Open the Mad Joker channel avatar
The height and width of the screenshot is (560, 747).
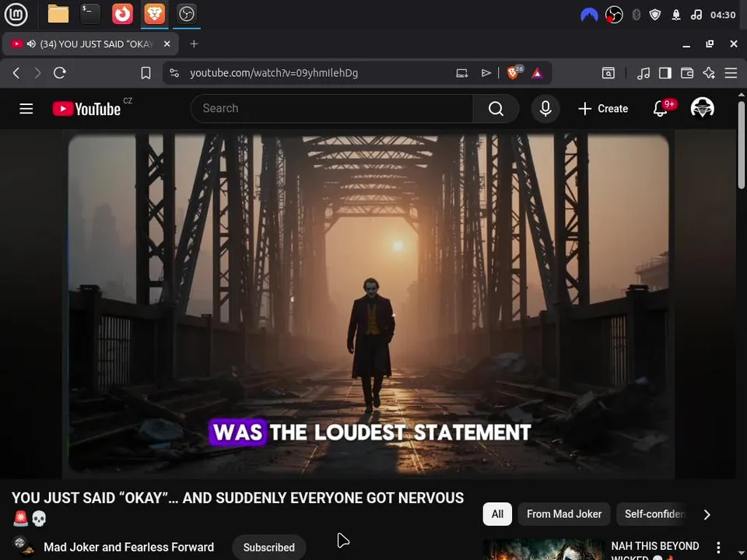[23, 547]
